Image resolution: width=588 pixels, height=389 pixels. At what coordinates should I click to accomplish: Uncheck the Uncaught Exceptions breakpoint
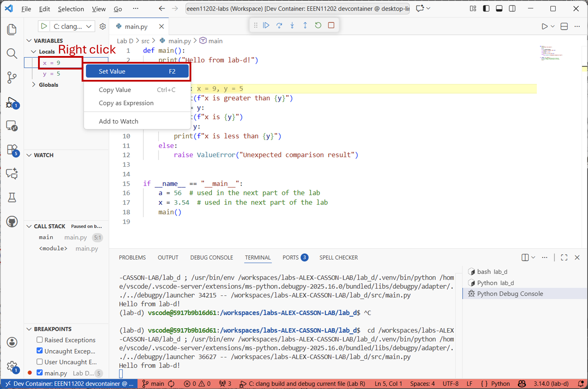tap(40, 351)
